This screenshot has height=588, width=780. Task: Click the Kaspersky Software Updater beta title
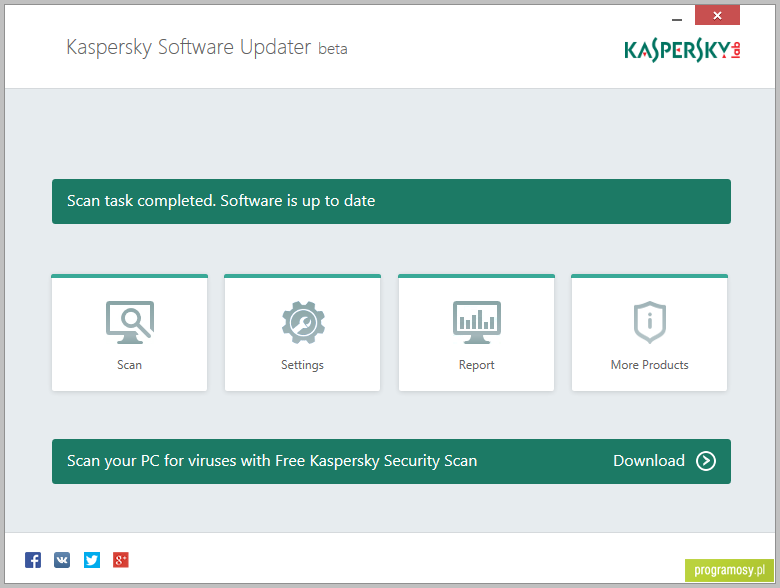coord(207,48)
